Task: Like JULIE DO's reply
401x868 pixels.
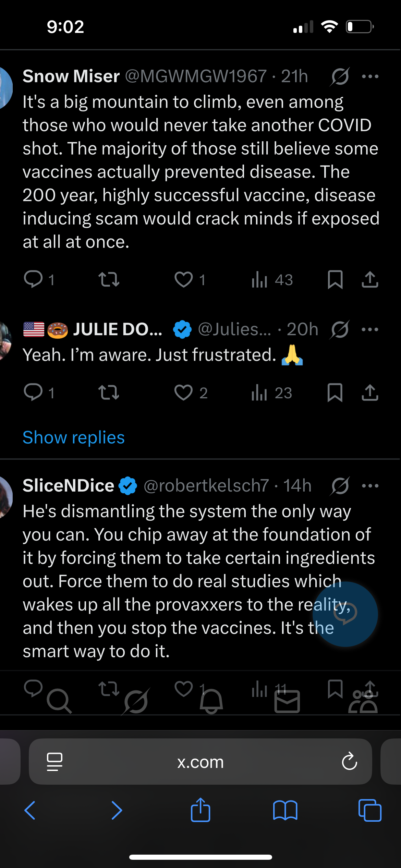Action: coord(184,393)
